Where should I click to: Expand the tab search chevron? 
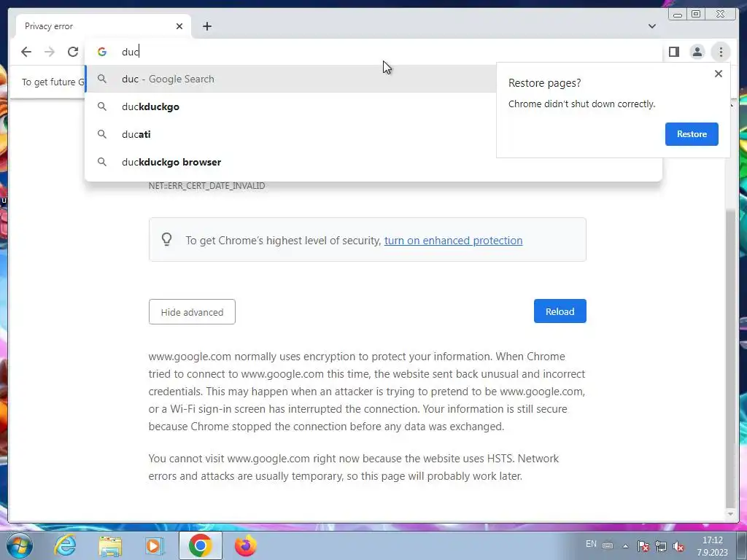[x=651, y=26]
